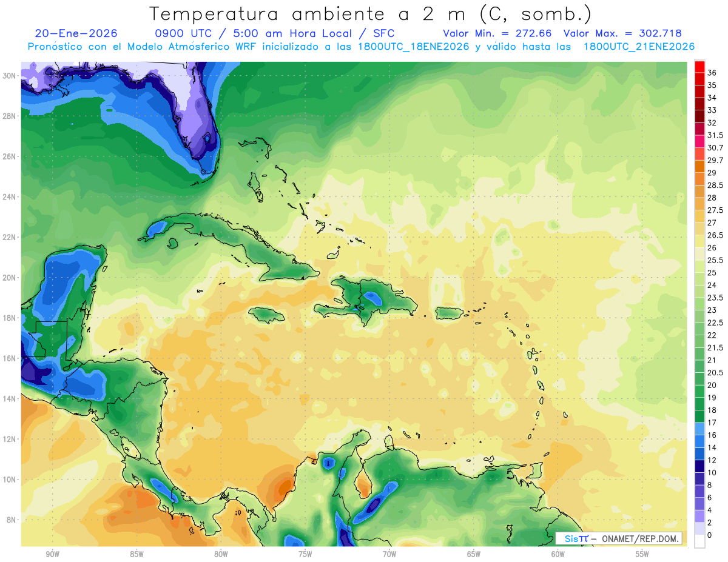Click the '30N' latitude label
This screenshot has width=728, height=562.
[x=8, y=76]
